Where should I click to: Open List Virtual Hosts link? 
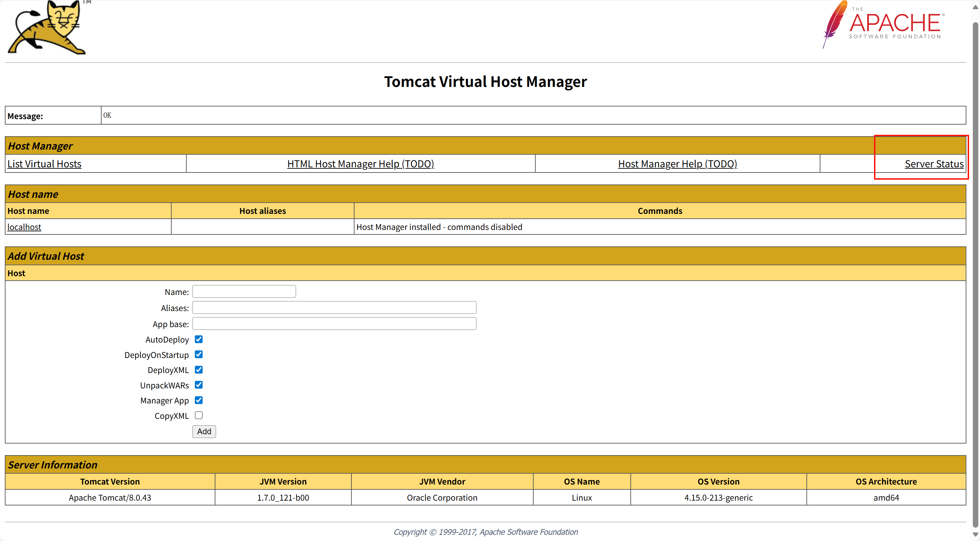click(x=44, y=164)
